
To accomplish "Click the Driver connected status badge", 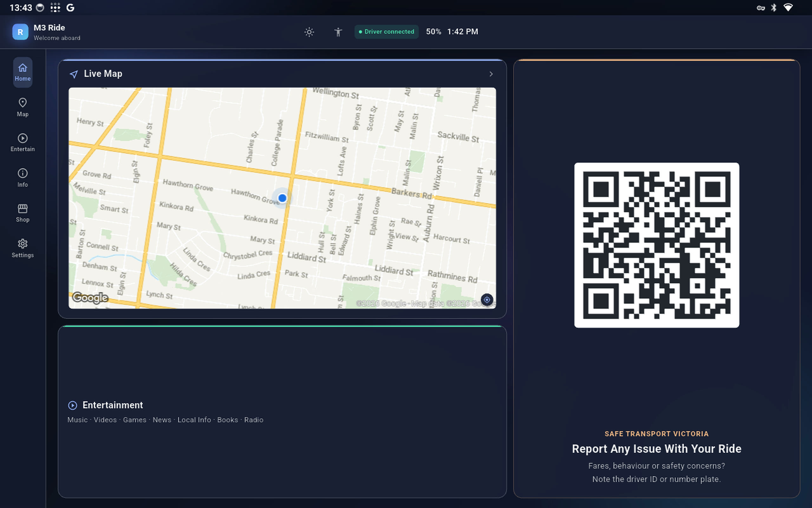I will point(386,31).
